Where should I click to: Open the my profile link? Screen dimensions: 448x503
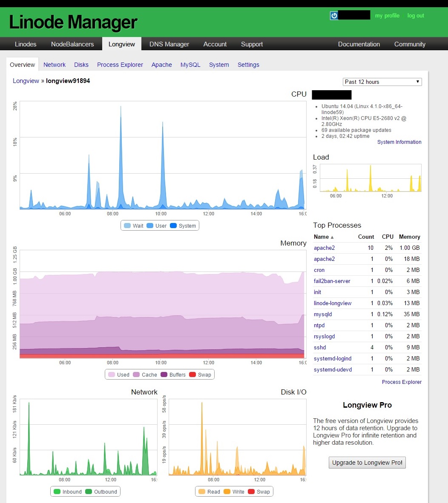click(388, 15)
